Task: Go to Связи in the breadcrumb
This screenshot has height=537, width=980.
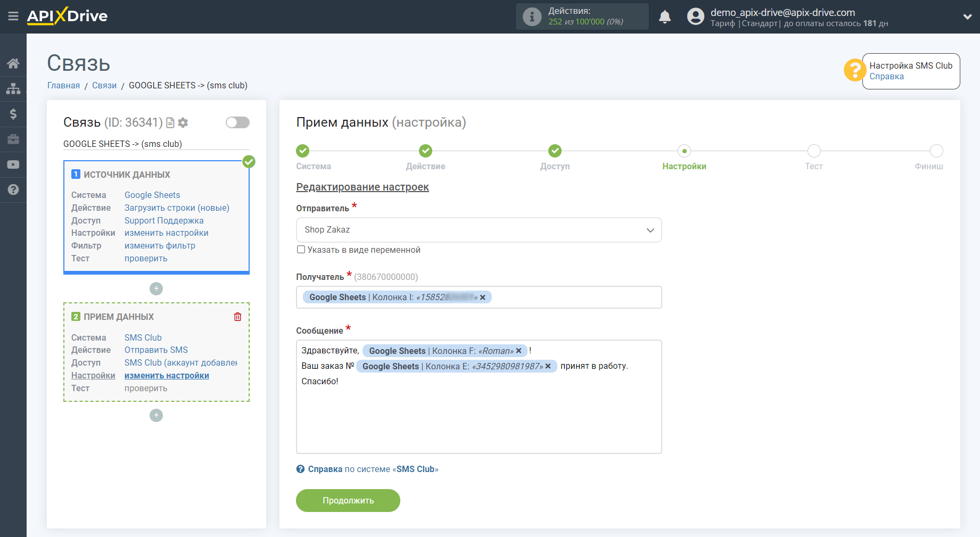Action: tap(104, 86)
